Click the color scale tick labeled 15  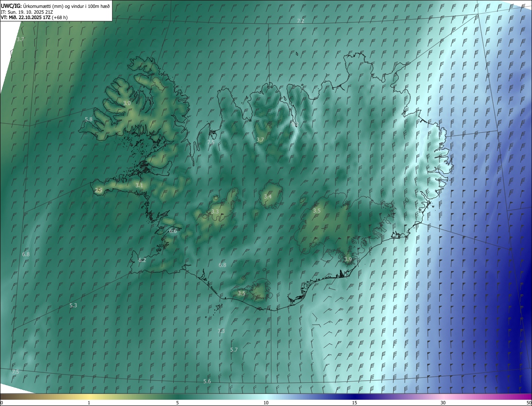pos(355,403)
